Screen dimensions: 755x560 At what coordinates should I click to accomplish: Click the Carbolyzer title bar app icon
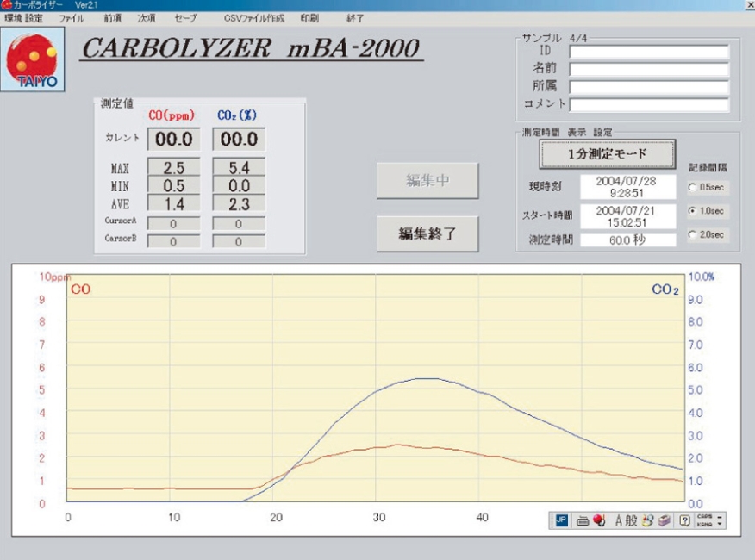(x=6, y=5)
